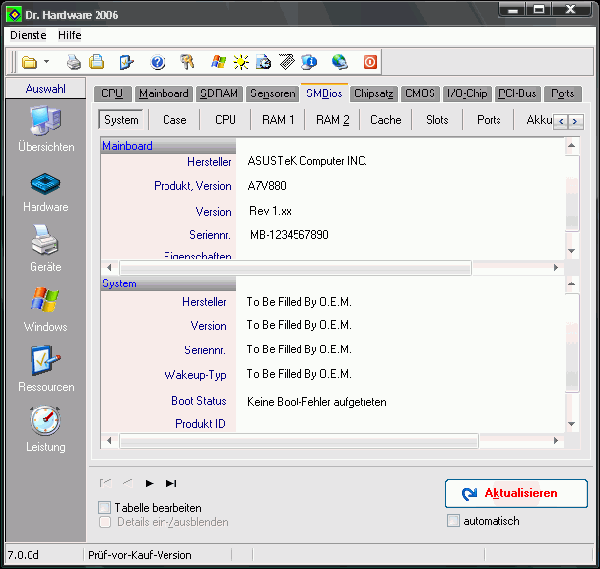
Task: Open Hardware section in sidebar
Action: [x=46, y=192]
